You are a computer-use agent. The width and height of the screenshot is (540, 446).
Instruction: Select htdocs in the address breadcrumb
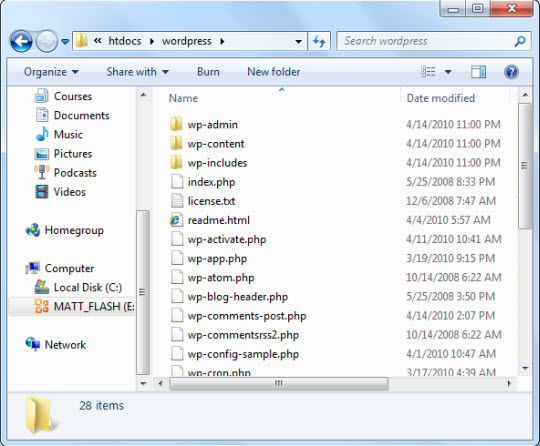[x=125, y=41]
